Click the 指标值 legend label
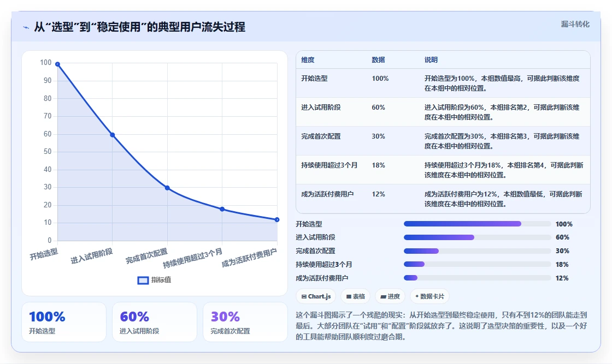Viewport: 612px width, 364px height. click(161, 280)
